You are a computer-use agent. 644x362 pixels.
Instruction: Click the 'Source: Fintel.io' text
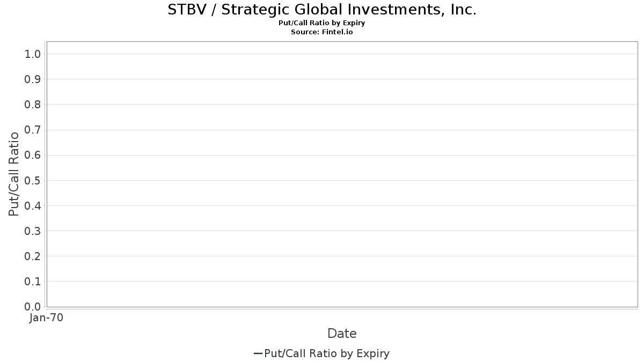coord(322,32)
